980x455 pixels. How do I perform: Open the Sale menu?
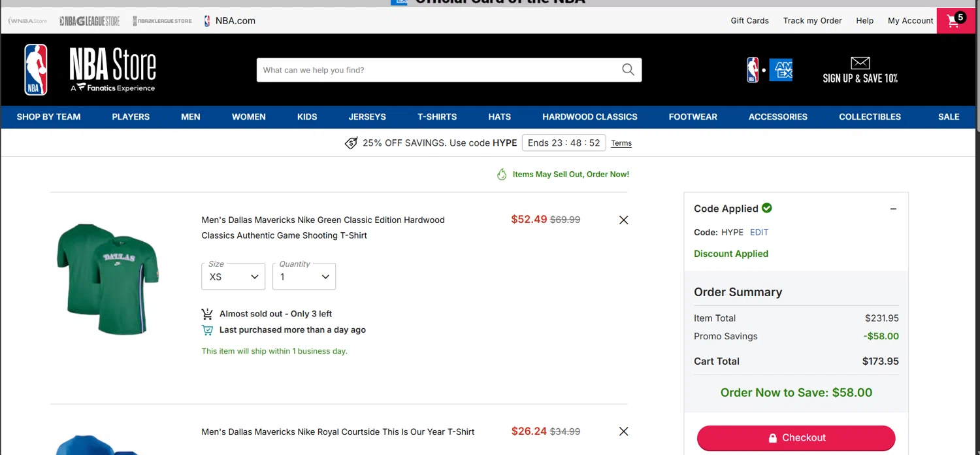(949, 117)
